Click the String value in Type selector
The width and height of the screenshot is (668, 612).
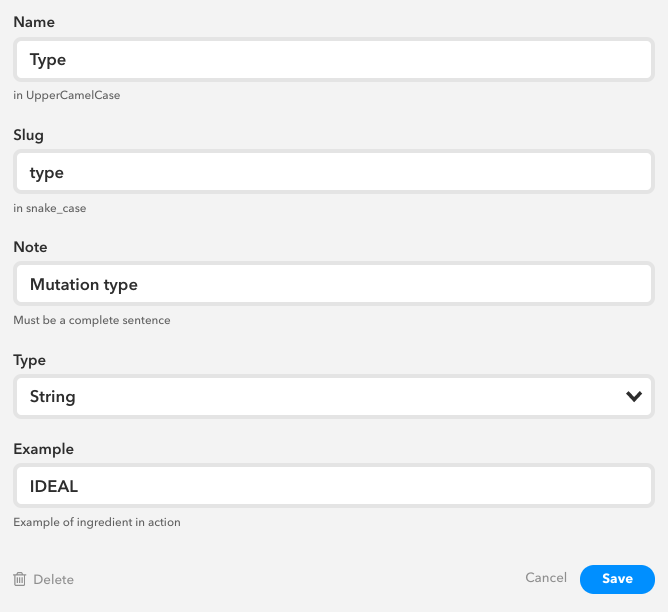[53, 397]
